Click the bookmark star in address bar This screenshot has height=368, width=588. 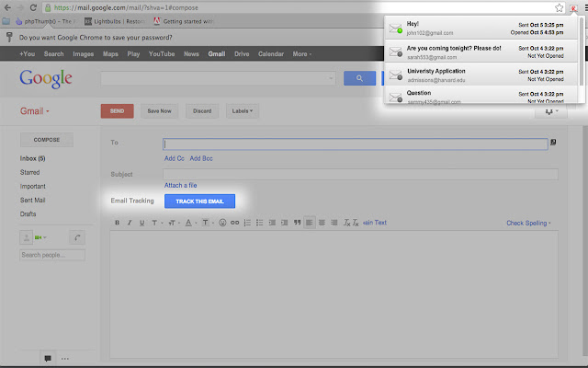coord(559,8)
